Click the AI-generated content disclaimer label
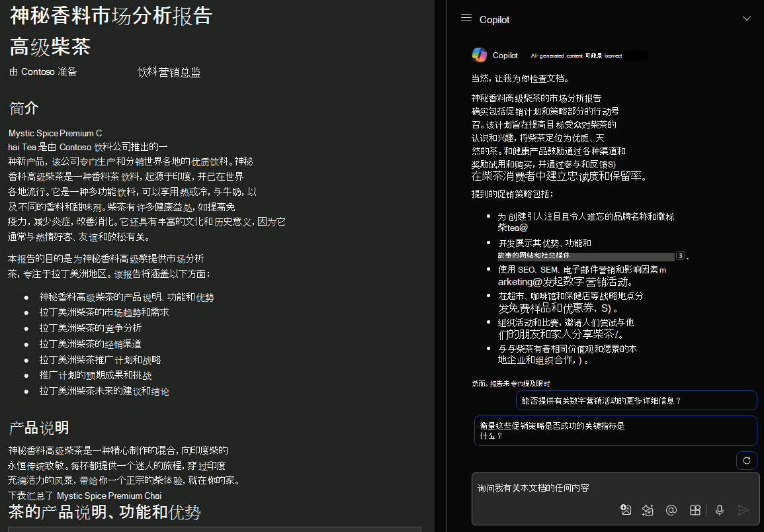The width and height of the screenshot is (764, 532). click(589, 56)
